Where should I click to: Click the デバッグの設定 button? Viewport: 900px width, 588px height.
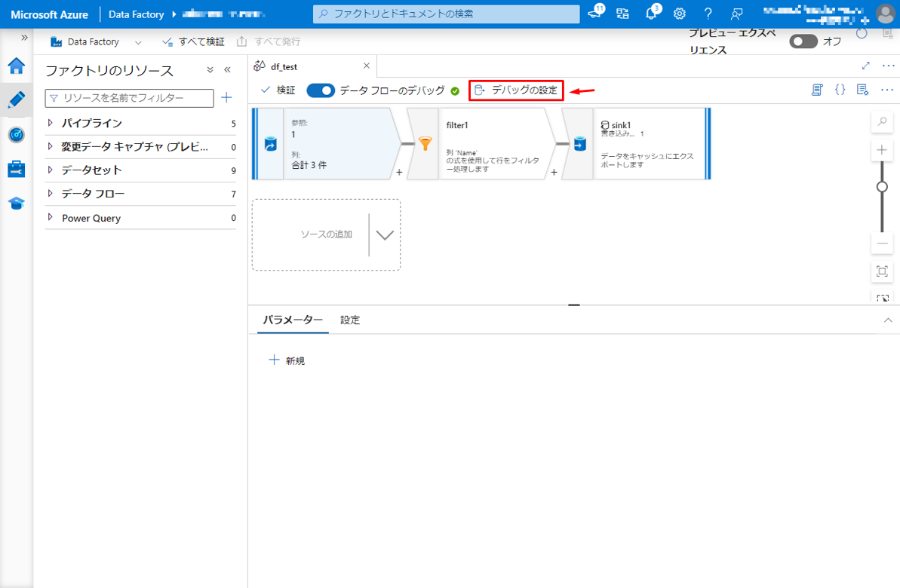point(517,90)
